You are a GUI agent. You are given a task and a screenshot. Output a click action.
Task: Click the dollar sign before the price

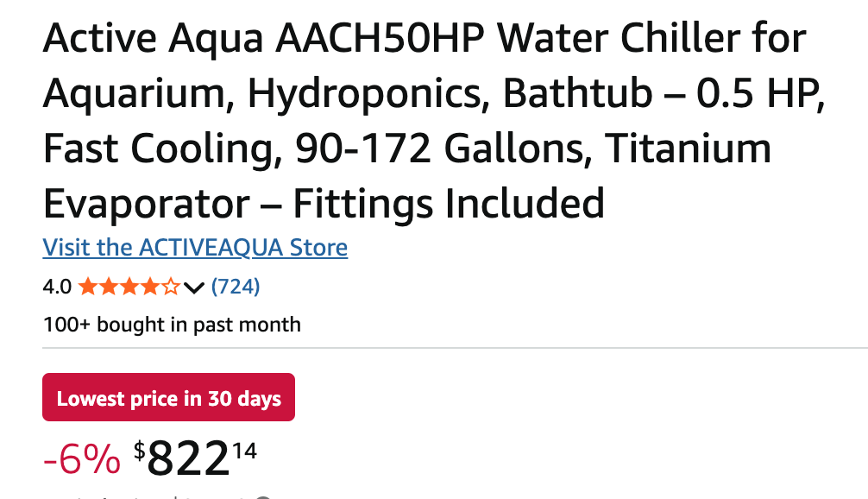pos(139,449)
